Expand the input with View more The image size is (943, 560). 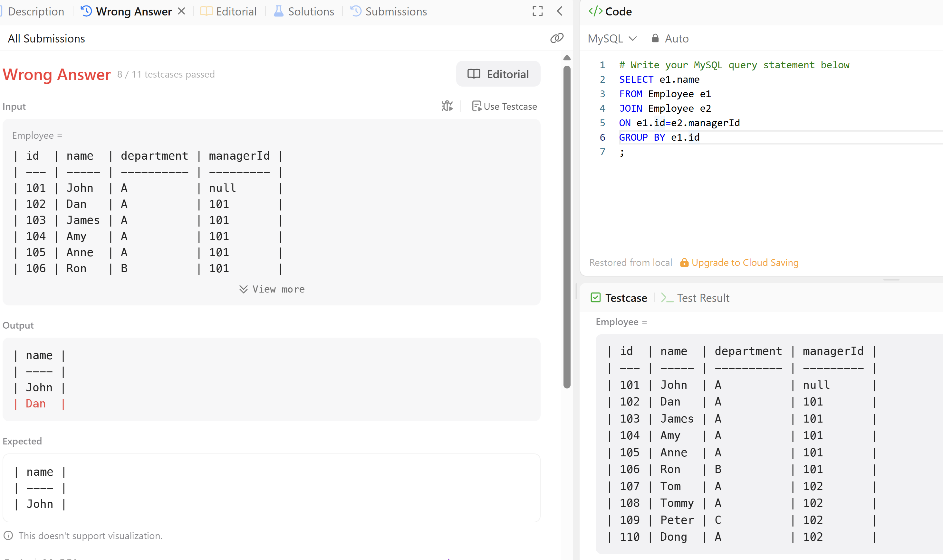pyautogui.click(x=272, y=289)
